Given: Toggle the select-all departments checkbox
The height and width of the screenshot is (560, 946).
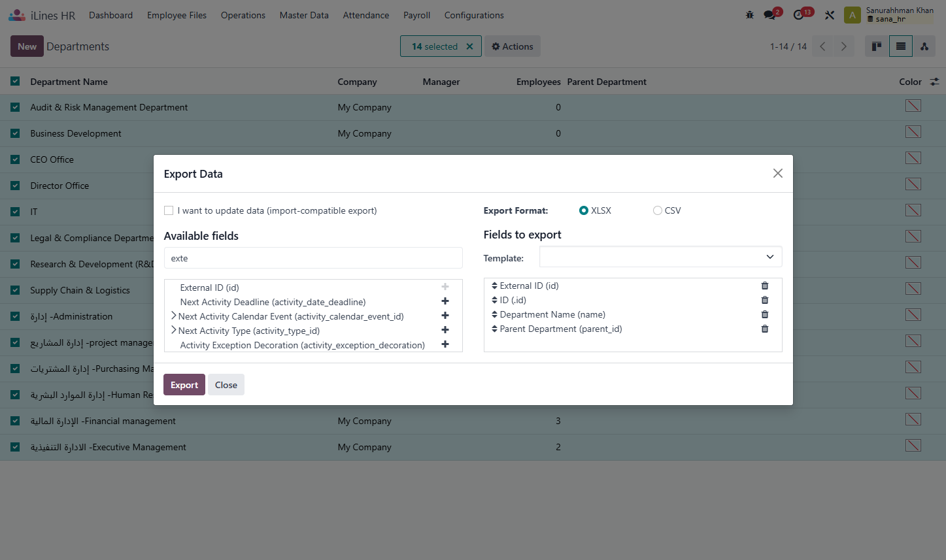Looking at the screenshot, I should pyautogui.click(x=15, y=82).
